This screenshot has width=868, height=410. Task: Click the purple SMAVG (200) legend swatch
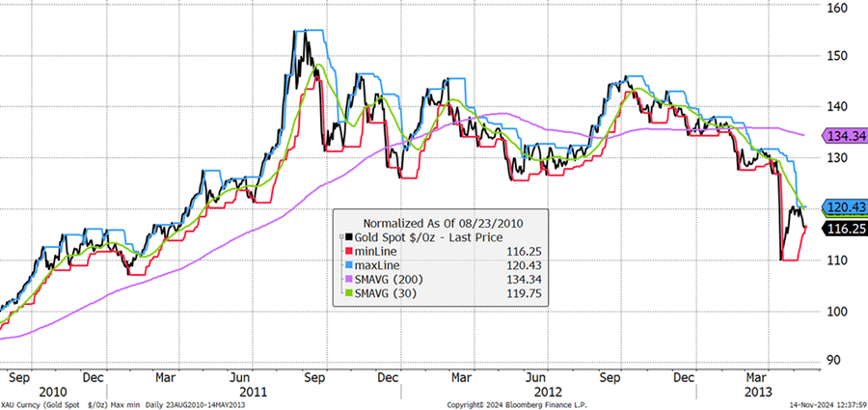point(348,279)
